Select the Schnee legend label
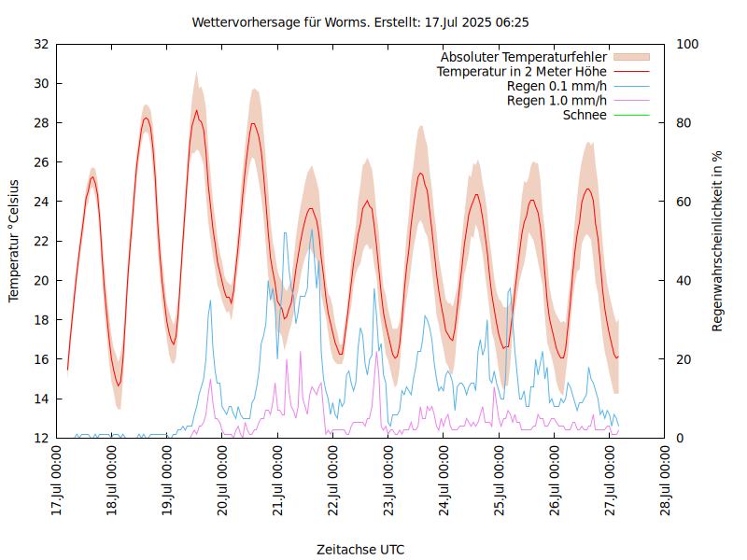 coord(585,115)
